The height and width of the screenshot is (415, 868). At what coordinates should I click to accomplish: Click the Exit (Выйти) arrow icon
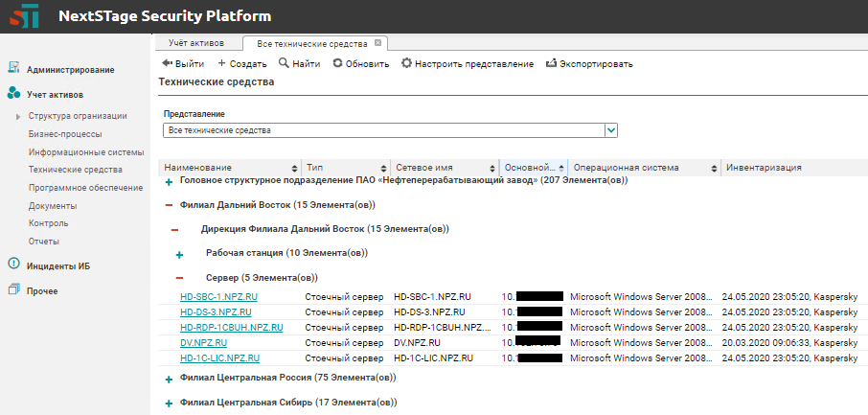coord(167,63)
